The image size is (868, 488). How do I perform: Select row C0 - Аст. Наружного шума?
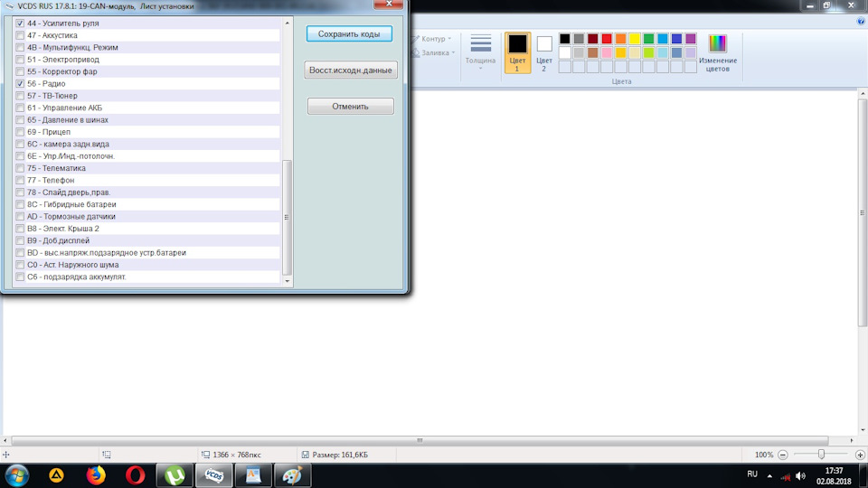pyautogui.click(x=146, y=265)
